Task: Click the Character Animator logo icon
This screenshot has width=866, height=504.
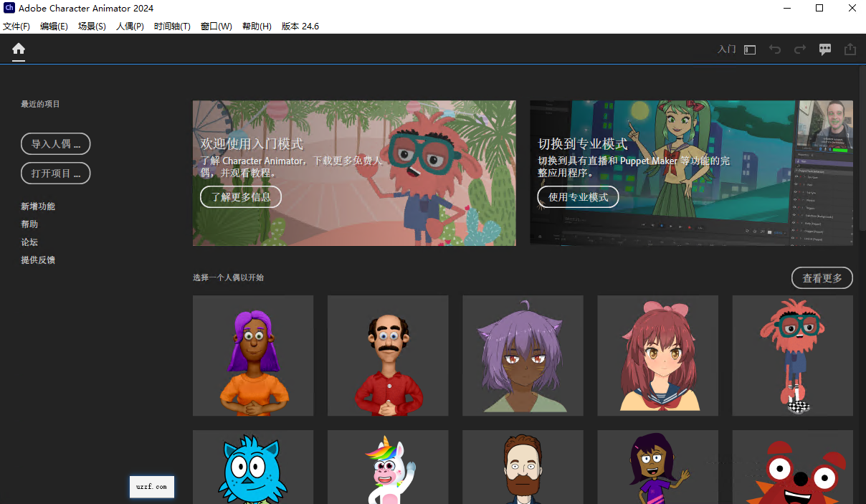Action: (x=9, y=9)
